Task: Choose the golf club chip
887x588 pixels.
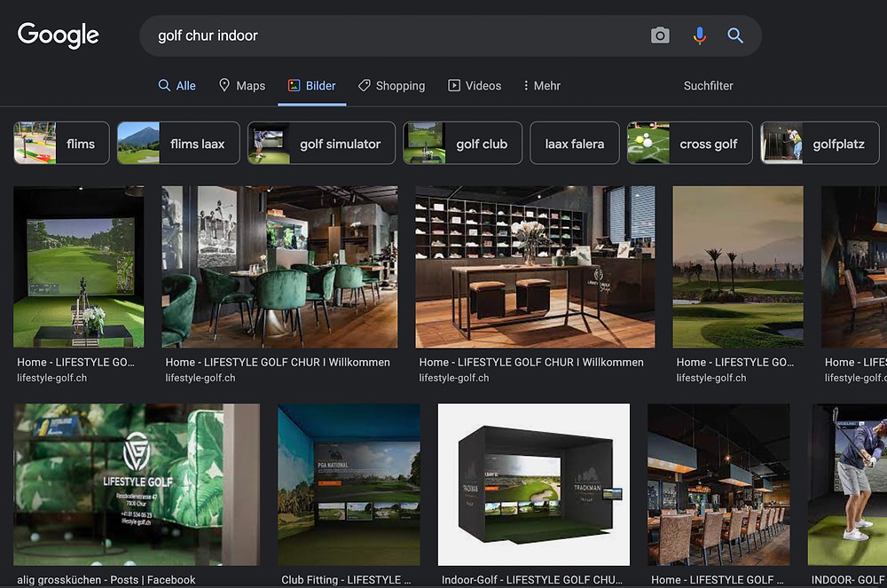Action: point(462,143)
